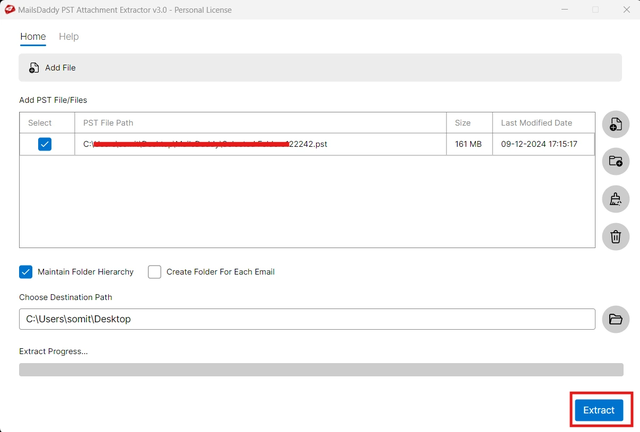Toggle Maintain Folder Hierarchy checkbox
This screenshot has height=432, width=640.
[x=26, y=272]
